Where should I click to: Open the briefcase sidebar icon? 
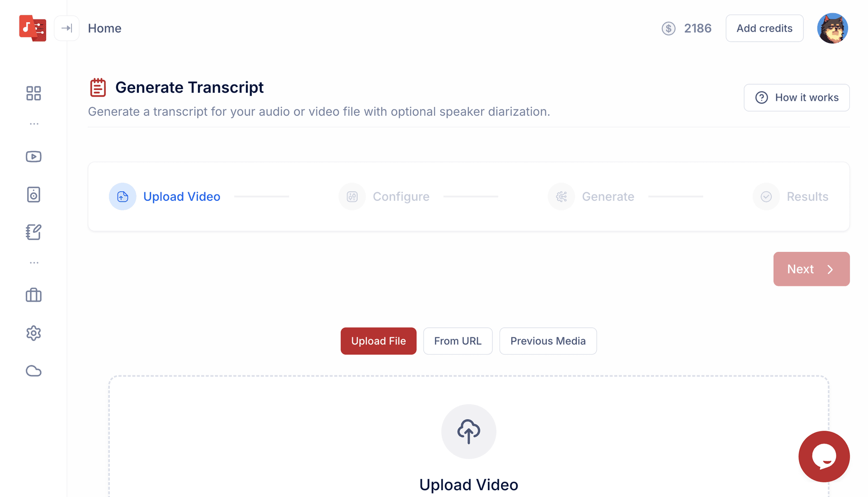click(33, 295)
